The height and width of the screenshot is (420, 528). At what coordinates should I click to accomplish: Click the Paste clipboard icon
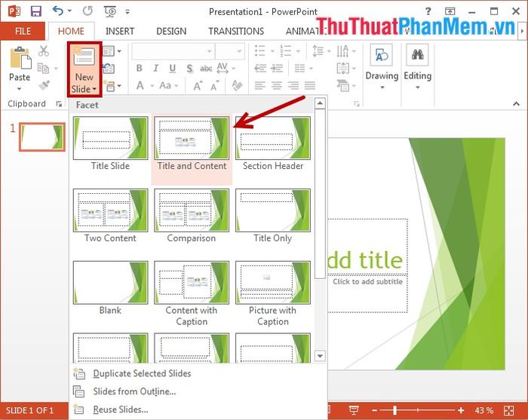(x=20, y=58)
